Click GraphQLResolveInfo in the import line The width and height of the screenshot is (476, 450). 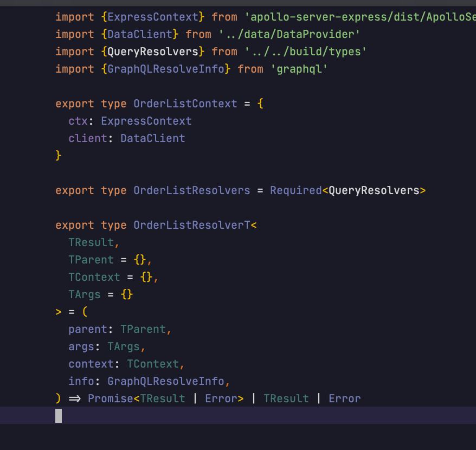[x=166, y=69]
